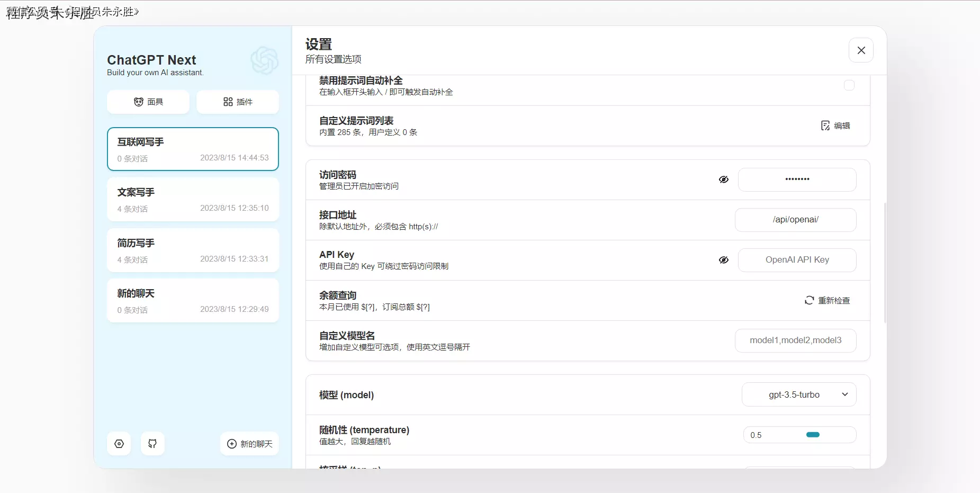Select the 互联网写手 conversation
The image size is (980, 493).
[x=193, y=149]
